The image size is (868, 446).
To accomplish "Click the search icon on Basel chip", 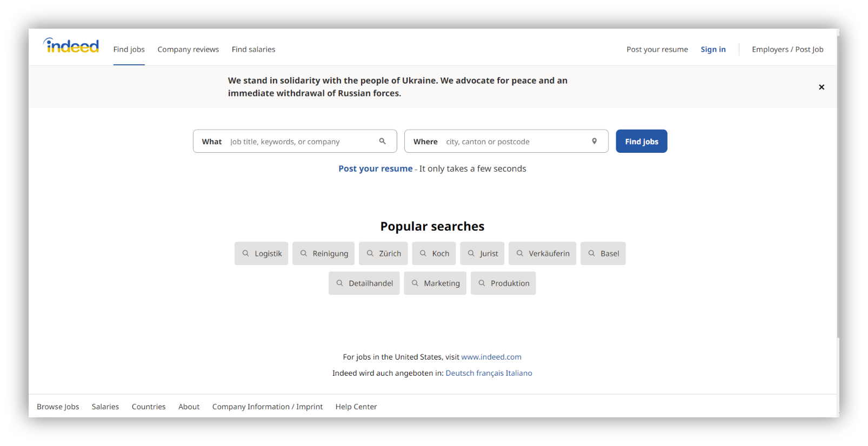I will pos(591,253).
